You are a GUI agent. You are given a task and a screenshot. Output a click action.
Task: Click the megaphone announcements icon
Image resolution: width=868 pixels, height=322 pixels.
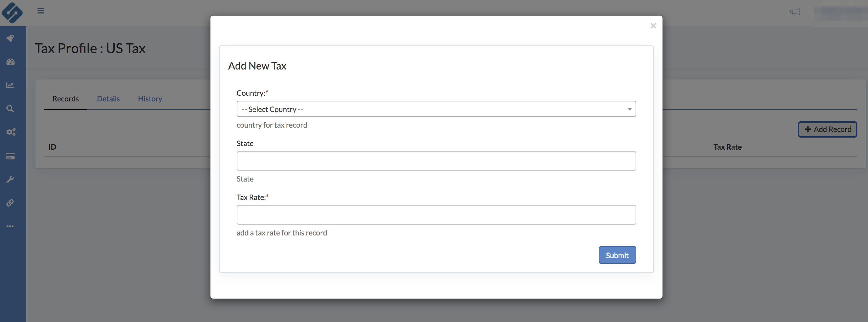[x=795, y=12]
